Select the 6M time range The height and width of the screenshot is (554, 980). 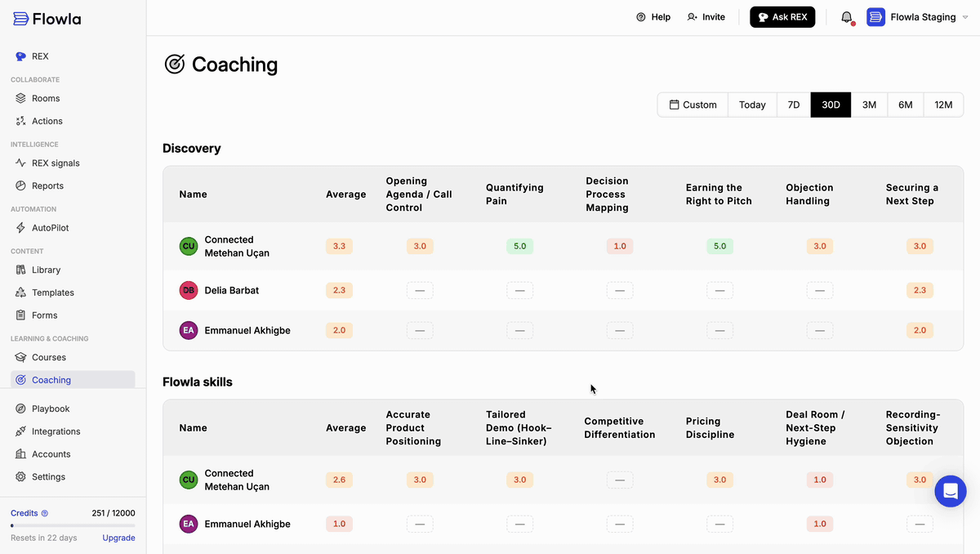pyautogui.click(x=906, y=105)
